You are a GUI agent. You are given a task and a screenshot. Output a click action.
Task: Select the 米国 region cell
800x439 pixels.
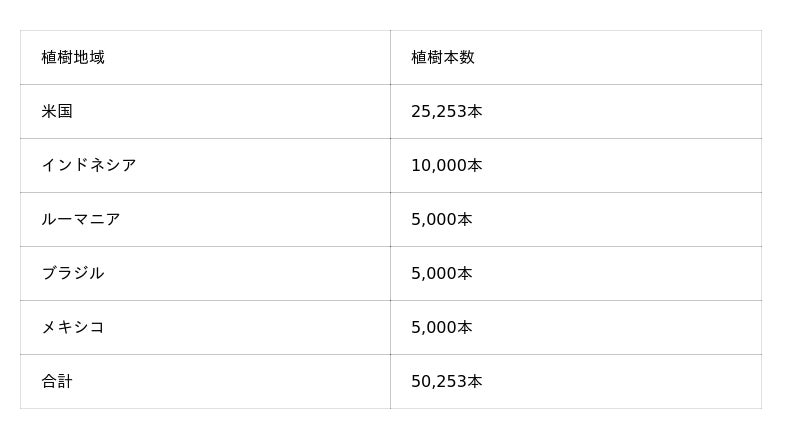57,112
